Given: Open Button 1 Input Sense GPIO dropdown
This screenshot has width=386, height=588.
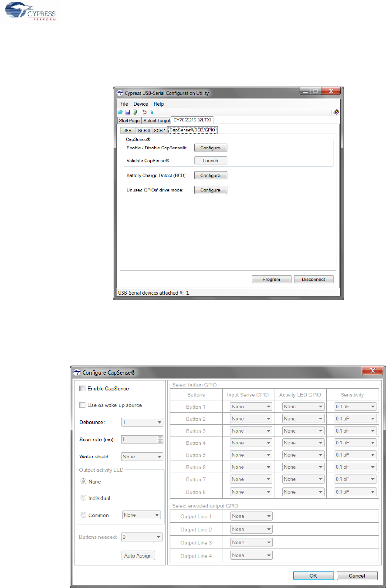Looking at the screenshot, I should point(251,407).
